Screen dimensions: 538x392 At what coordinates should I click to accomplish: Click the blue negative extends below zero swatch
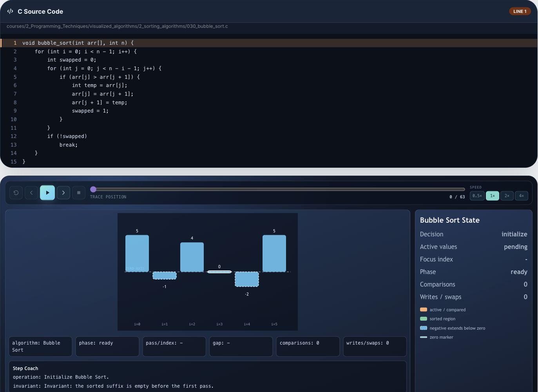coord(424,328)
